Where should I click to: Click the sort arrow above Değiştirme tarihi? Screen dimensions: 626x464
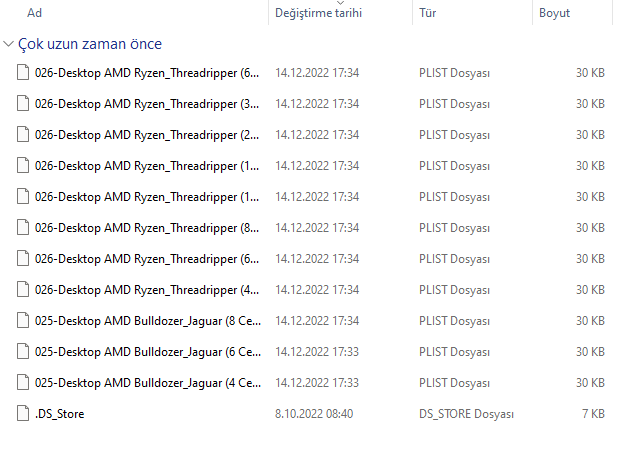click(341, 3)
